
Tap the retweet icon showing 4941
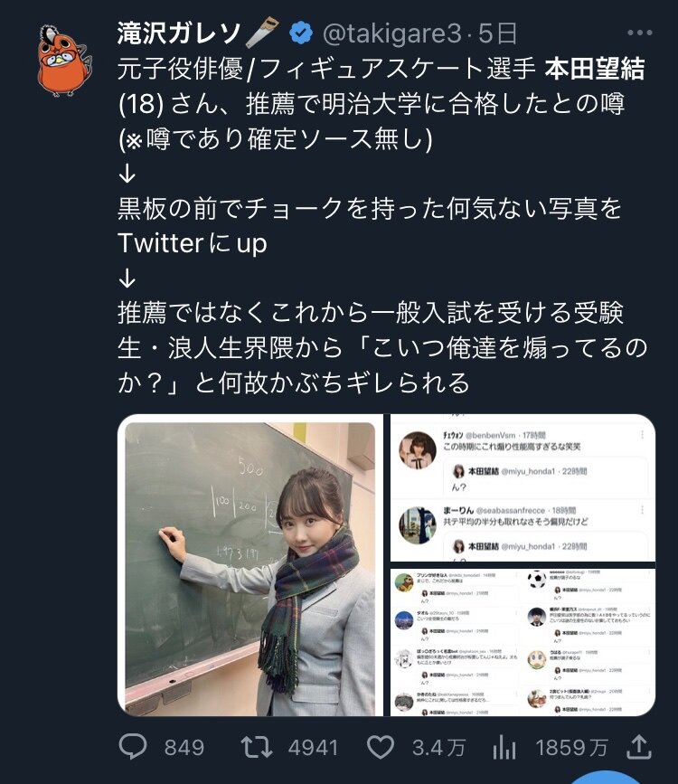(257, 748)
